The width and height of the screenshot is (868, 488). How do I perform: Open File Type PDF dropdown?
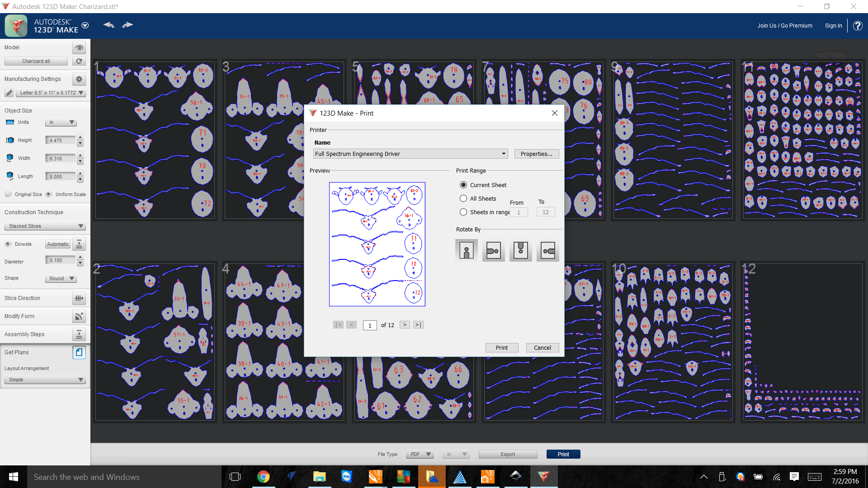(x=420, y=454)
